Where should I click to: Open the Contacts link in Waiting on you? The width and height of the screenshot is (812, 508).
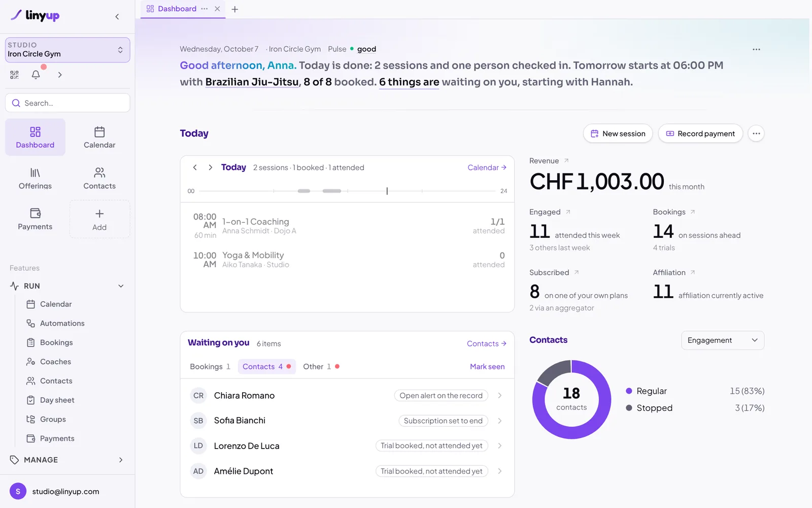point(486,343)
